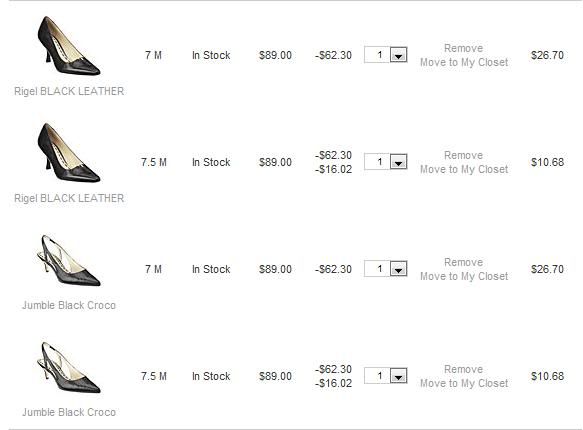Open the first Jumble Black Croco product name
Image resolution: width=583 pixels, height=430 pixels.
pyautogui.click(x=69, y=305)
